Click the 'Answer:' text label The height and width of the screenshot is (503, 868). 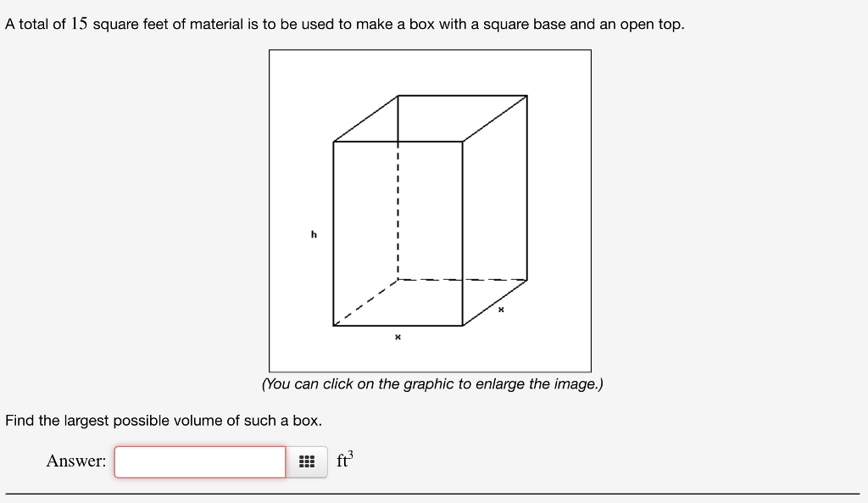pos(77,461)
